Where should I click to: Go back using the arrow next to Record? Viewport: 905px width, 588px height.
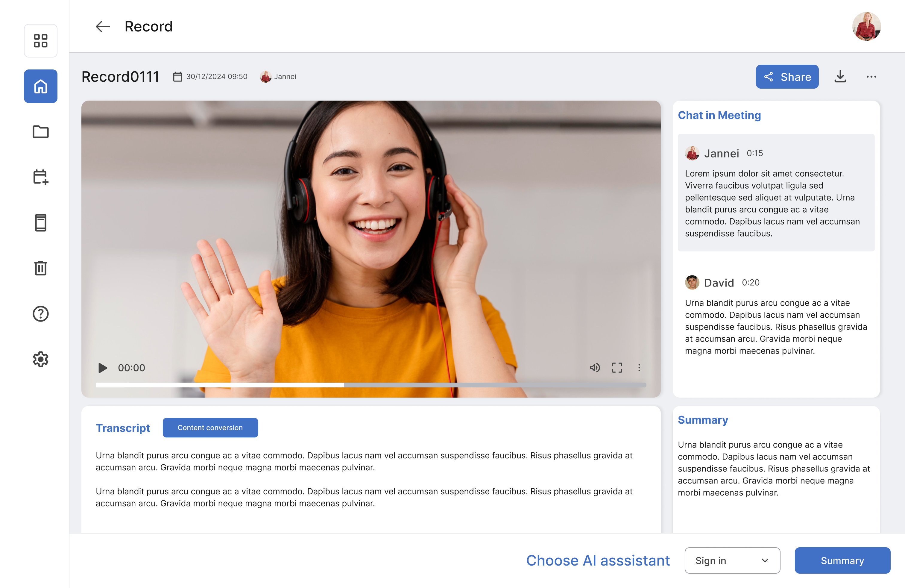tap(103, 26)
